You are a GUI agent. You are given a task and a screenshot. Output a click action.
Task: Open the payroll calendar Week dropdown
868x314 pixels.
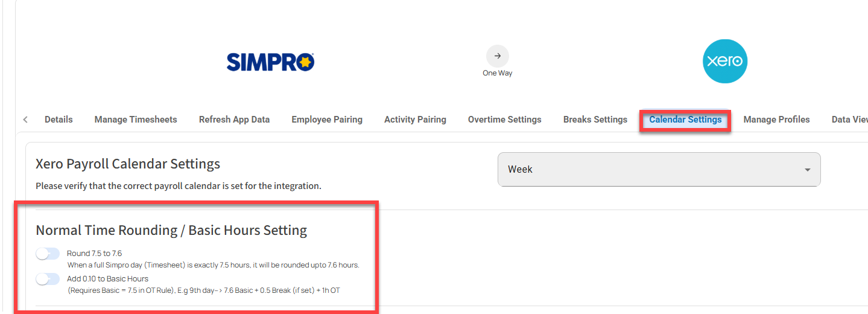pyautogui.click(x=659, y=169)
